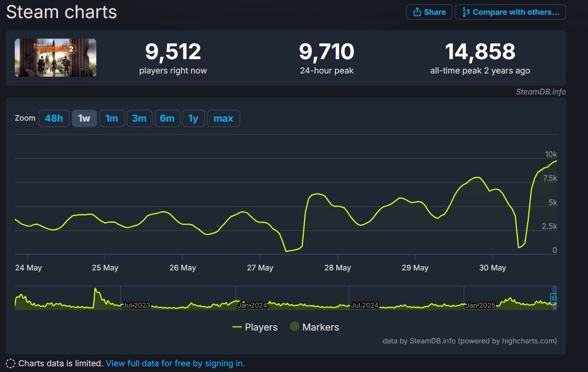Click the 24 May axis label
Screen dimensions: 588x372
pos(29,268)
